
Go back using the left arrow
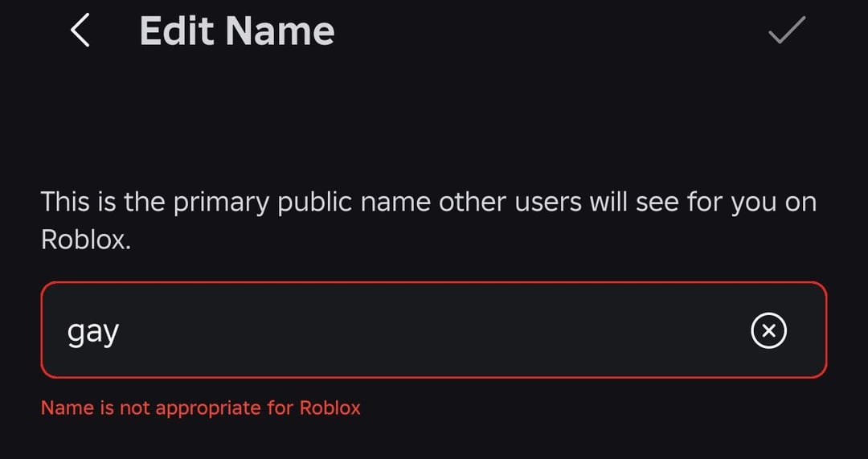80,31
